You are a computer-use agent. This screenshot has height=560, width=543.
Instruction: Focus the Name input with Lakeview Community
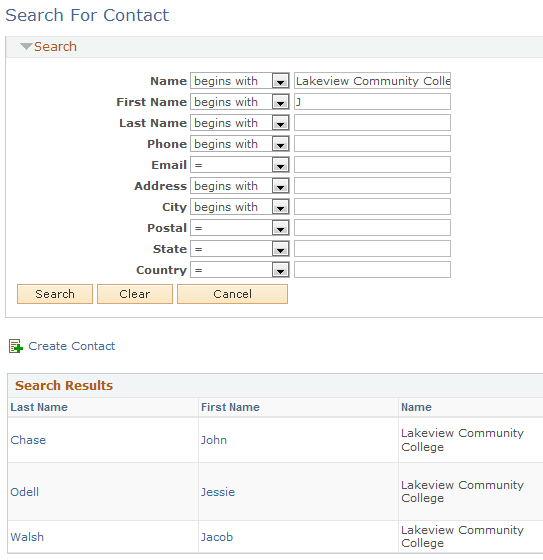pyautogui.click(x=372, y=81)
